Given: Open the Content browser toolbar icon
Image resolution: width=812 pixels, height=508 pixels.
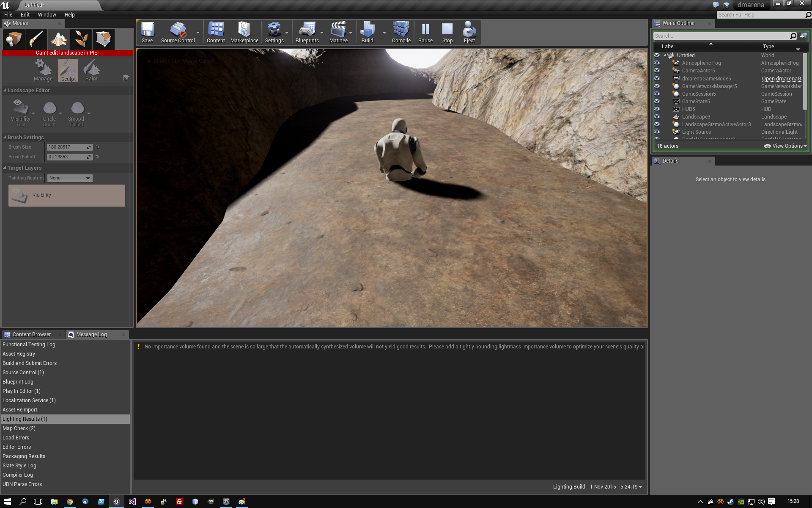Looking at the screenshot, I should (216, 32).
